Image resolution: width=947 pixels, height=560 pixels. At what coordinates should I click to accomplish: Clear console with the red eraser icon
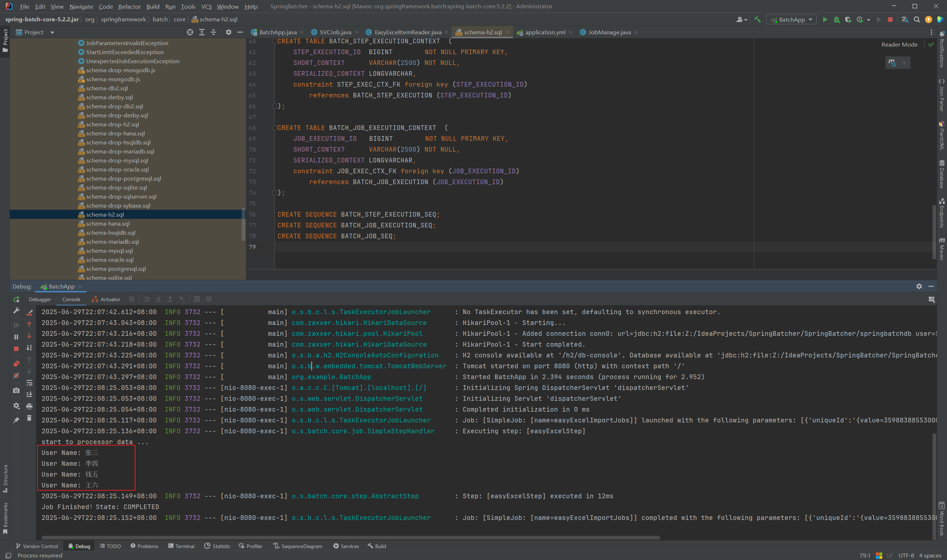29,312
